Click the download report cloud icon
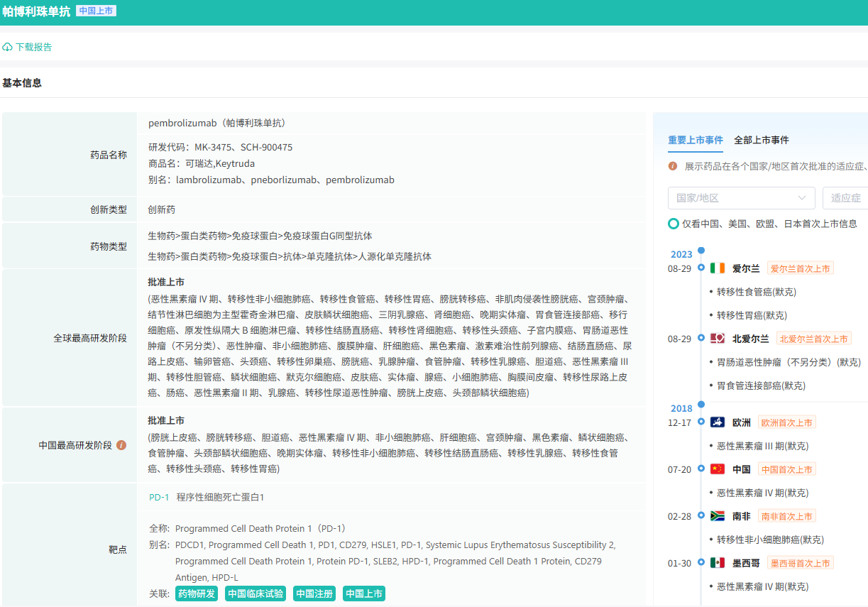868x607 pixels. pyautogui.click(x=8, y=47)
